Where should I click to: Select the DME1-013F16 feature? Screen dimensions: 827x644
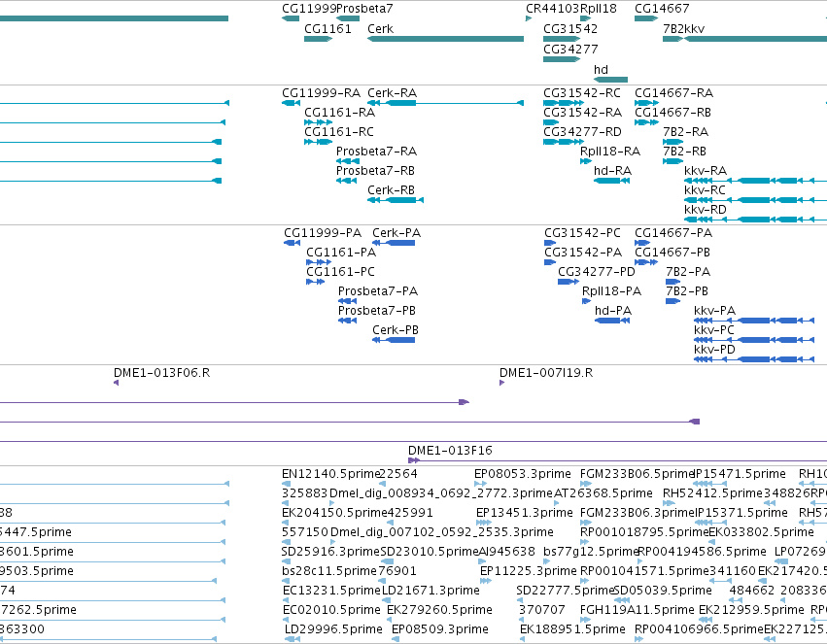[x=618, y=460]
